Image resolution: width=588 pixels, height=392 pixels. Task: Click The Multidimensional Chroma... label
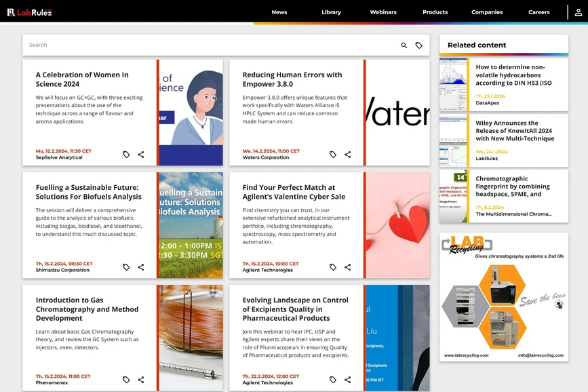(513, 214)
